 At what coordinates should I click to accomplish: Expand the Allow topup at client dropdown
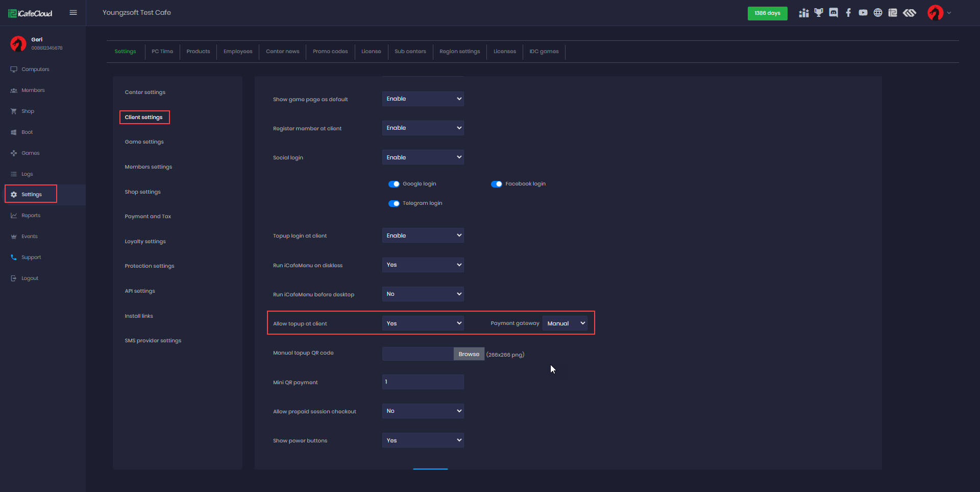tap(423, 323)
